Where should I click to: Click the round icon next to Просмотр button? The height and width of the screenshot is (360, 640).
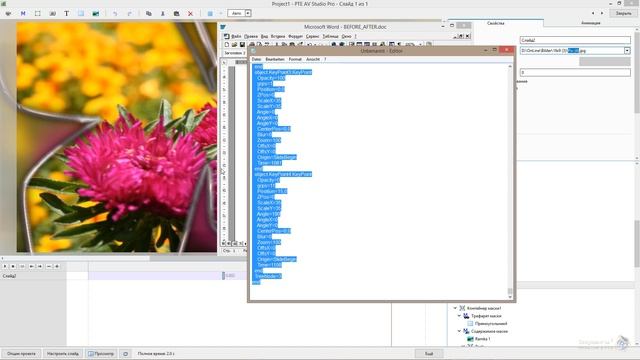[126, 353]
